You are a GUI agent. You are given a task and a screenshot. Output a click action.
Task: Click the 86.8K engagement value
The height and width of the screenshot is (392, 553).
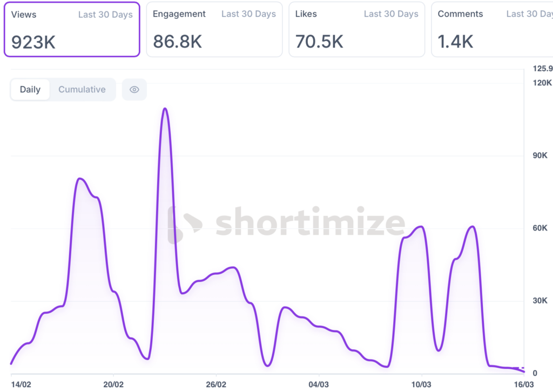[177, 42]
